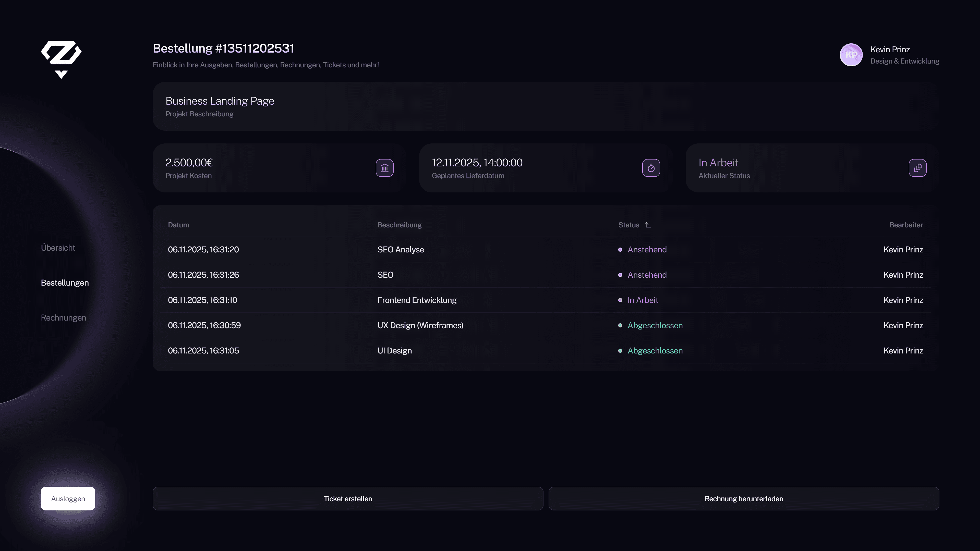
Task: Sort by the Datum column header
Action: [x=178, y=225]
